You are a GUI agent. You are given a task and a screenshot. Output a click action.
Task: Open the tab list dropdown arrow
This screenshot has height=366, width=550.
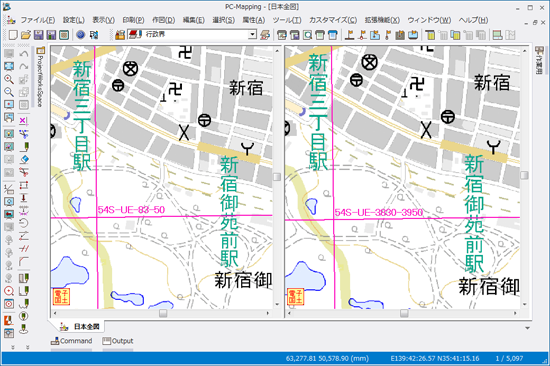[x=527, y=328]
